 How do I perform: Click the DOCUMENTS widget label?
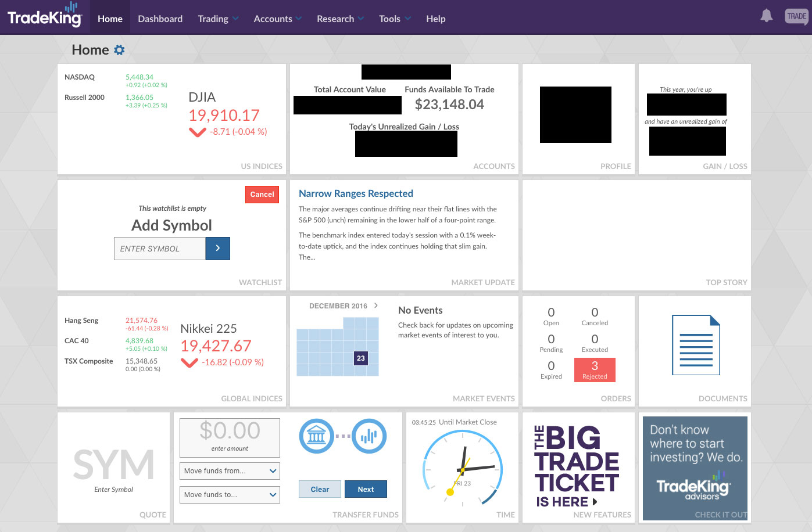coord(723,398)
